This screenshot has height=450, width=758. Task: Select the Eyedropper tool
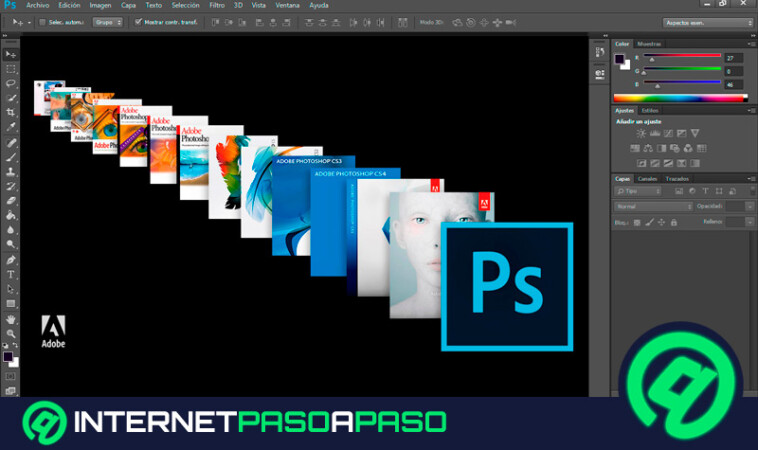pyautogui.click(x=11, y=128)
